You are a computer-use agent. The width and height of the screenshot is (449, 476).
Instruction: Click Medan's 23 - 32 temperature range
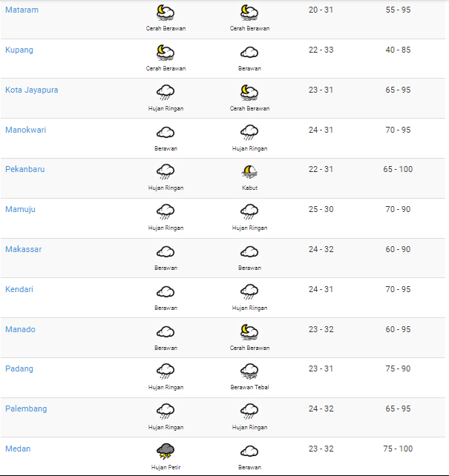click(321, 449)
